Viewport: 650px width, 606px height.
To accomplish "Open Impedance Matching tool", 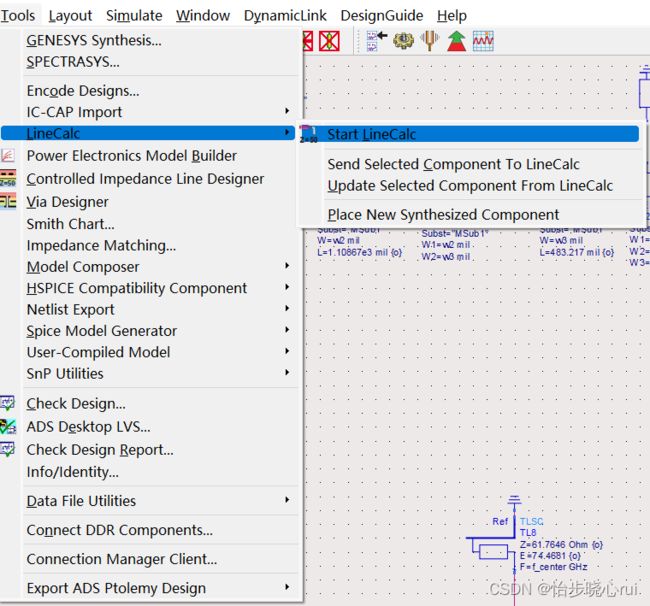I will [x=101, y=246].
